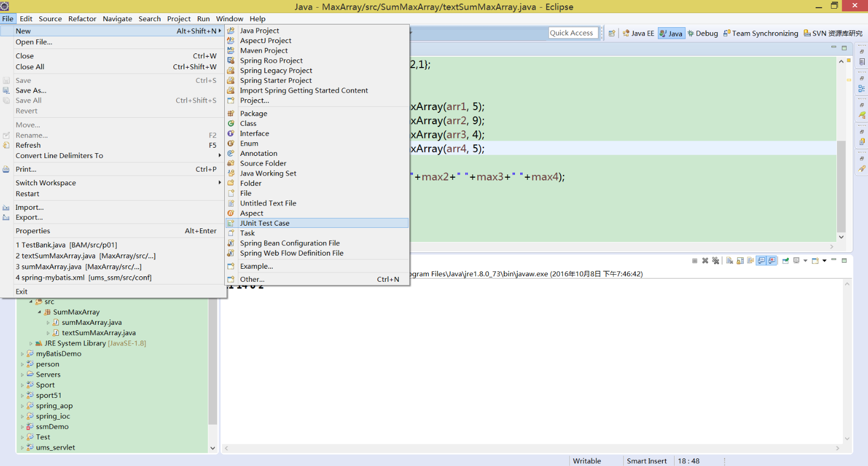Maximize the editor area
This screenshot has width=868, height=466.
[844, 47]
